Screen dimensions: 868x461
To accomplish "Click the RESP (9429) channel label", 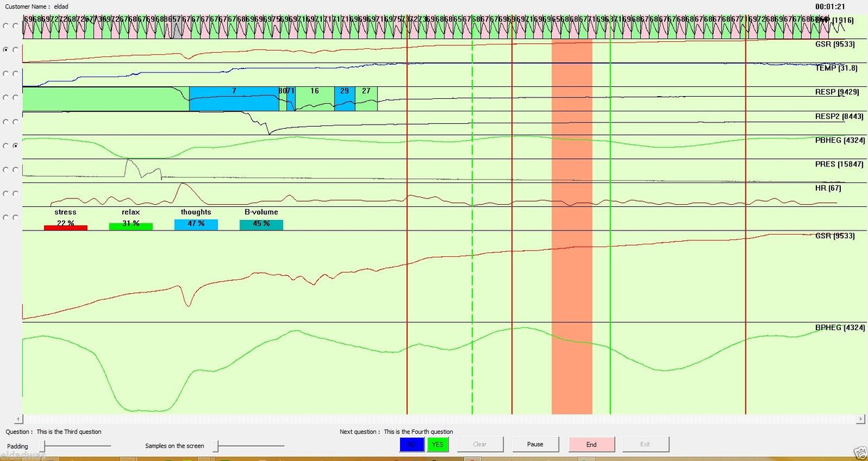I will pos(837,92).
